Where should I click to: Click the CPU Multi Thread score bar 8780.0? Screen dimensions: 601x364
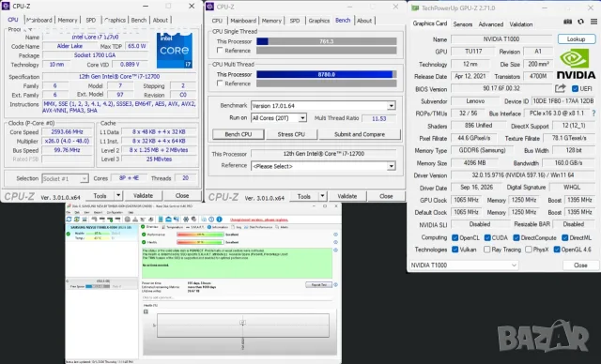(x=327, y=74)
